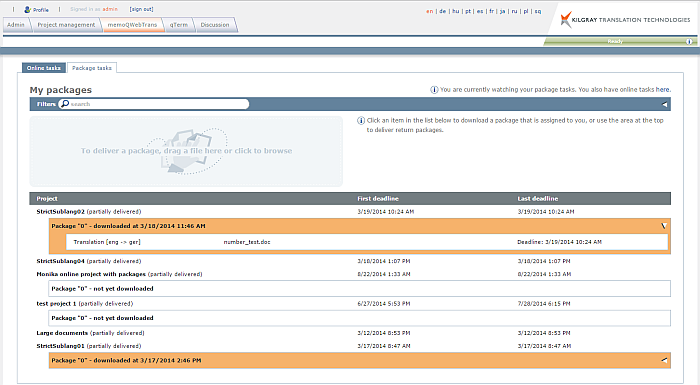Click the Last deadline column header

pyautogui.click(x=538, y=199)
